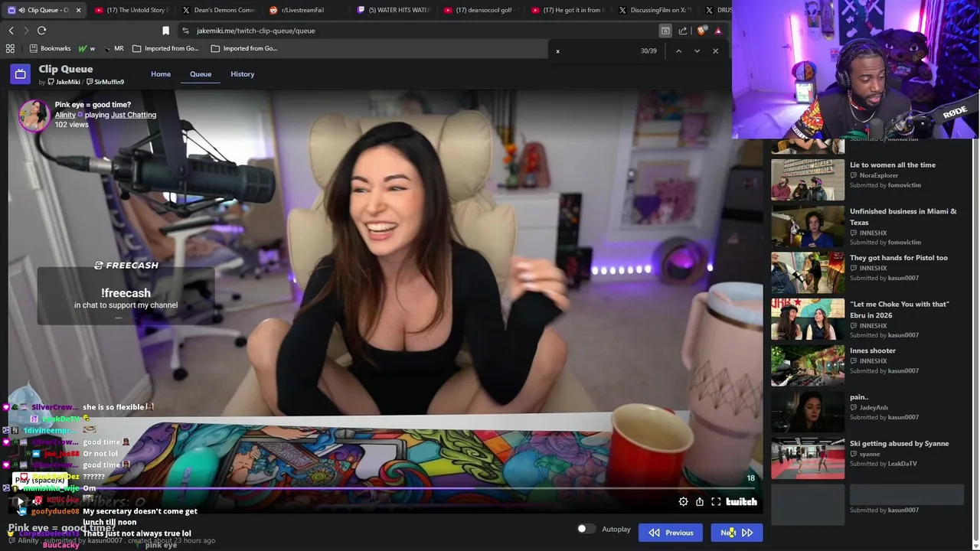This screenshot has height=551, width=980.
Task: Open the apps grid in bookmarks bar
Action: click(10, 48)
